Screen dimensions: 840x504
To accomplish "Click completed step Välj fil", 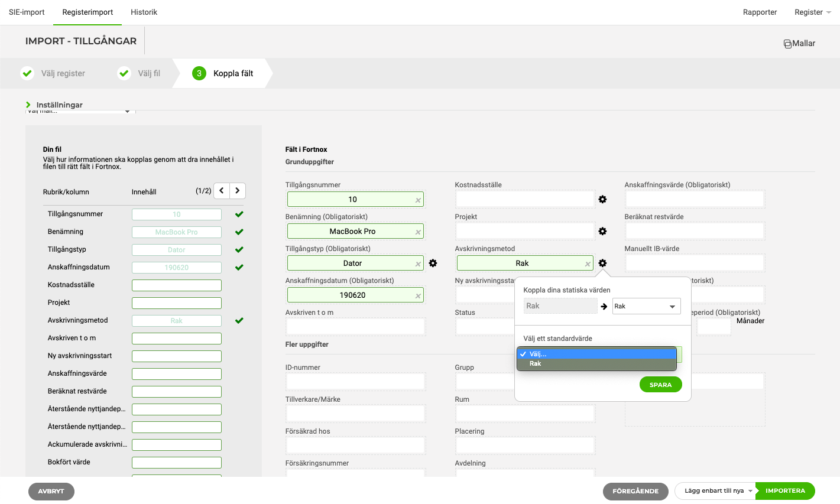I will (x=139, y=73).
